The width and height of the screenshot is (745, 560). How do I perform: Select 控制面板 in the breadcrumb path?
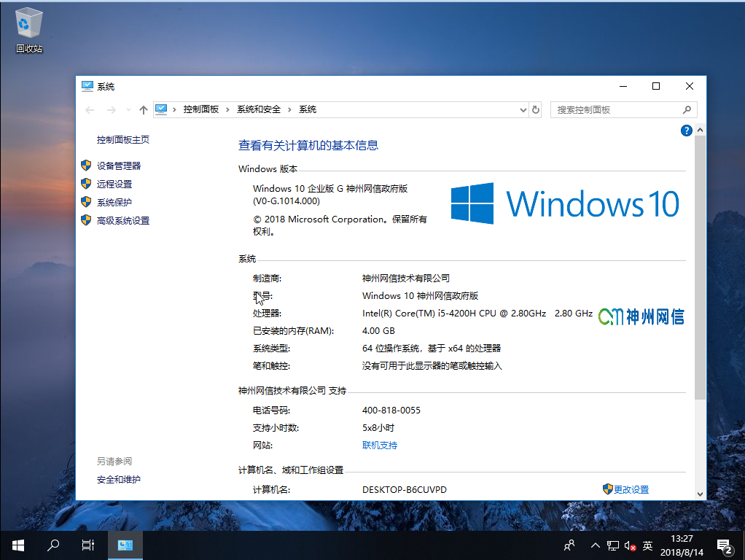point(200,109)
